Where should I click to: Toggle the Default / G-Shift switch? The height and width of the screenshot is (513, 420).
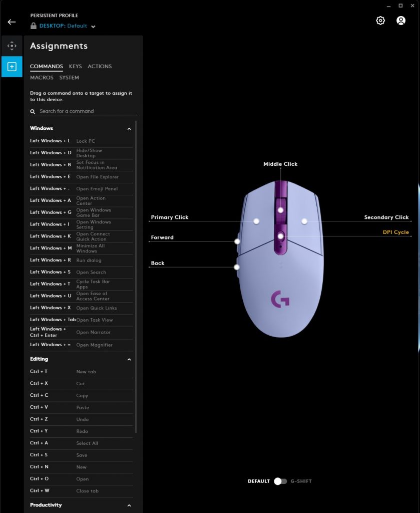click(280, 481)
